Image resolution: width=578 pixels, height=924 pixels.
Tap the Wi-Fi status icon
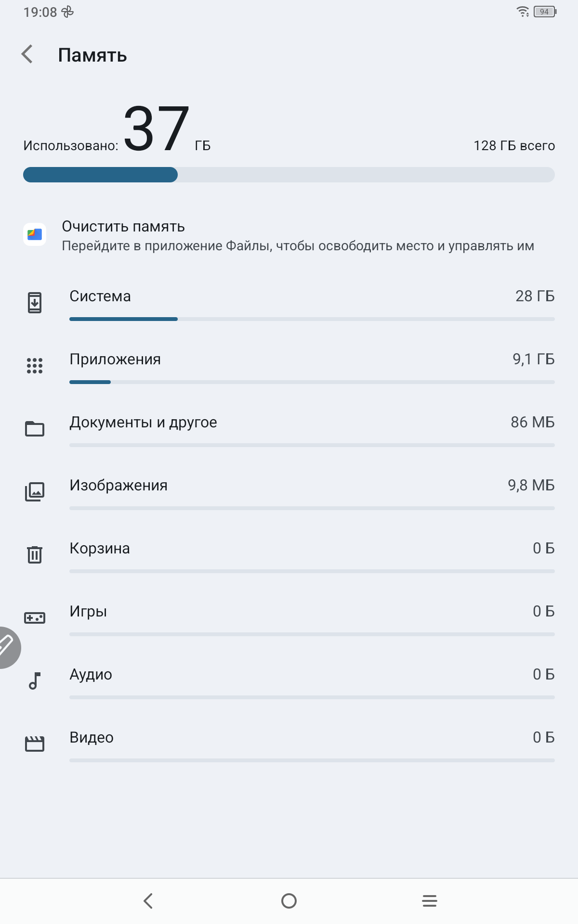click(x=523, y=12)
